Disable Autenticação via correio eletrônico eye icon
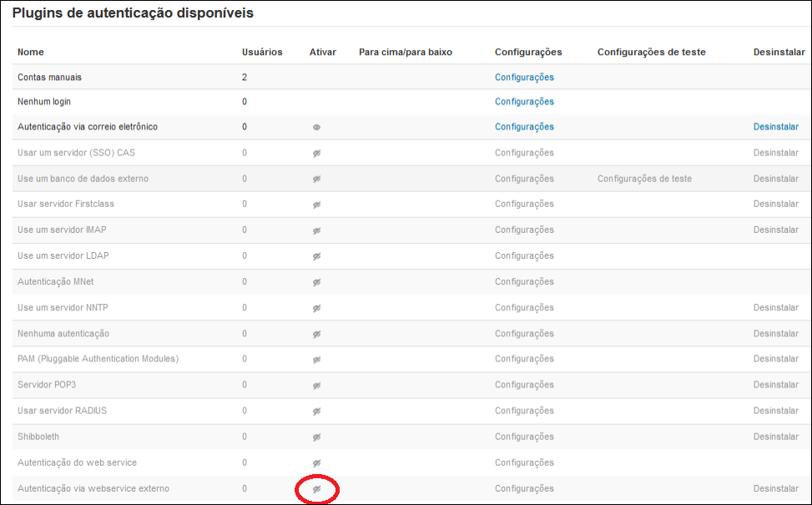This screenshot has height=505, width=812. click(316, 127)
